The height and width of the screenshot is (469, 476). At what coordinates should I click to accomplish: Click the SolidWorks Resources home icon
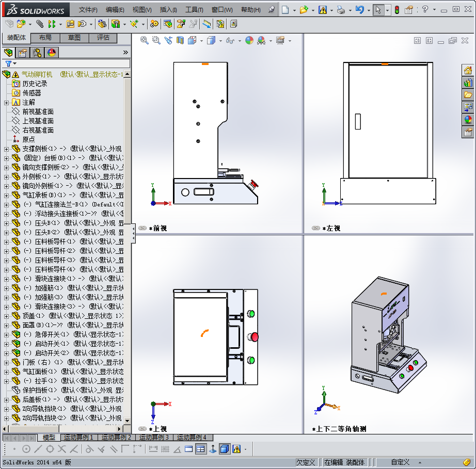click(x=468, y=70)
